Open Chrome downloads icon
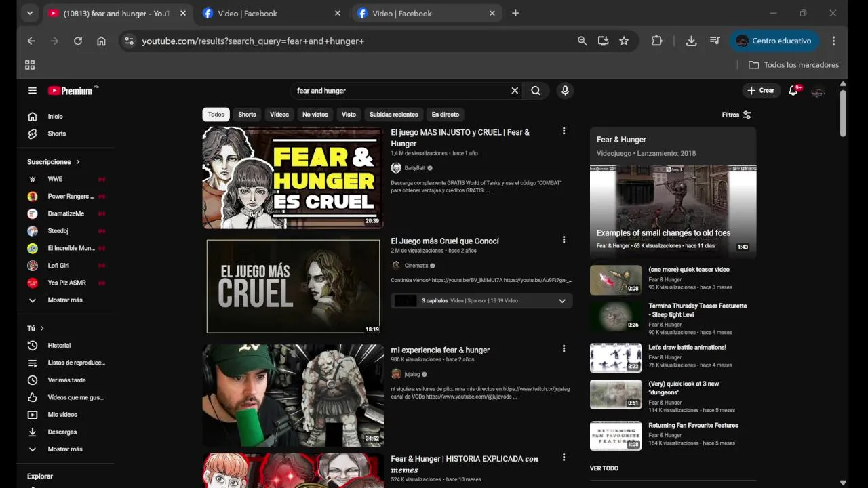The height and width of the screenshot is (488, 868). coord(691,41)
